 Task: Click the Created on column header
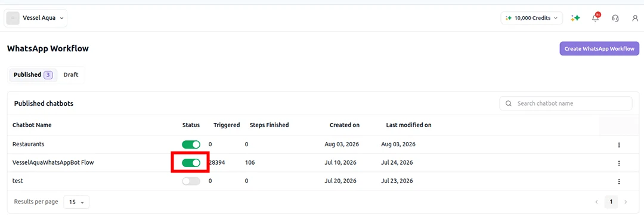pyautogui.click(x=345, y=125)
